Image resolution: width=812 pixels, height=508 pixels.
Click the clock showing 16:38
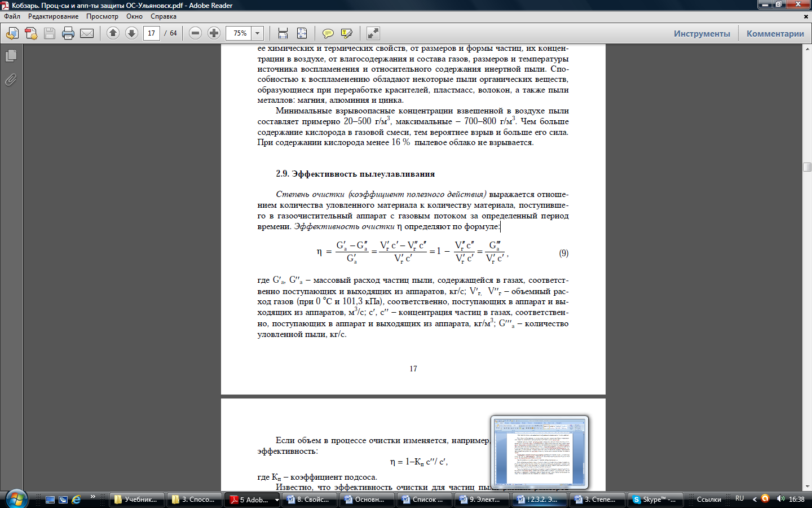point(797,499)
